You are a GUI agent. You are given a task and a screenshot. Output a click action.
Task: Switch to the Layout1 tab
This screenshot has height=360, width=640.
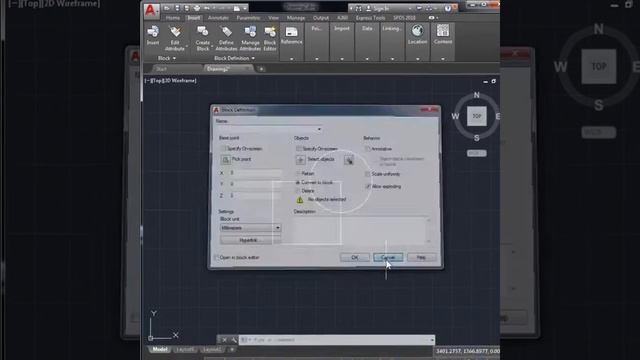(186, 350)
